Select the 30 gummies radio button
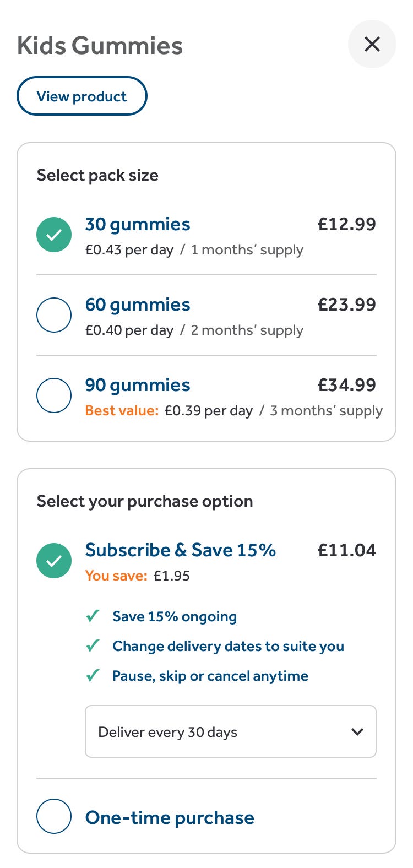Image resolution: width=413 pixels, height=868 pixels. [x=54, y=235]
